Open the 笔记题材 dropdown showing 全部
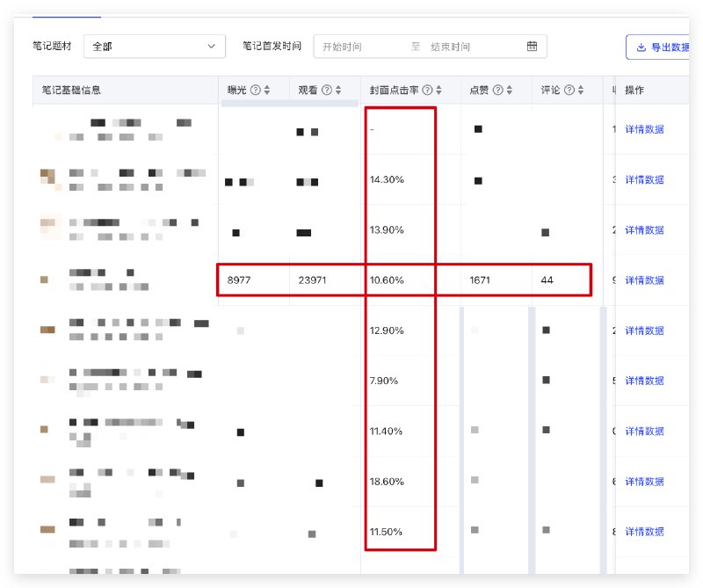This screenshot has height=588, width=703. pos(155,47)
